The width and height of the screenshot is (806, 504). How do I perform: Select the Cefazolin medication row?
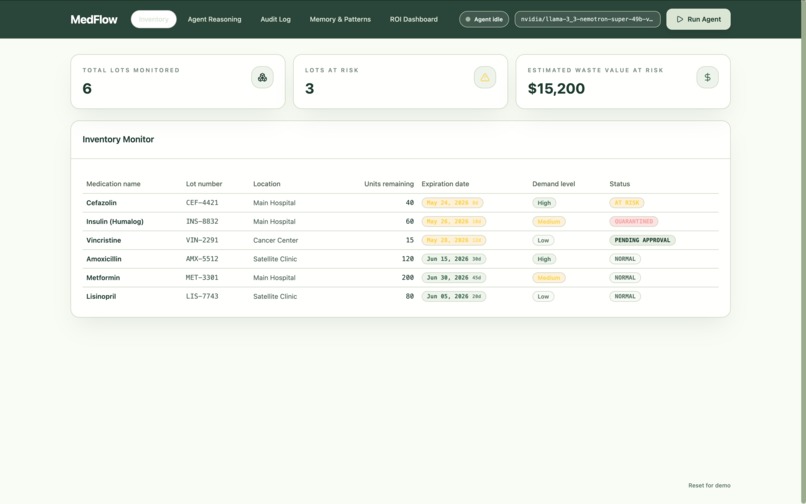coord(400,203)
